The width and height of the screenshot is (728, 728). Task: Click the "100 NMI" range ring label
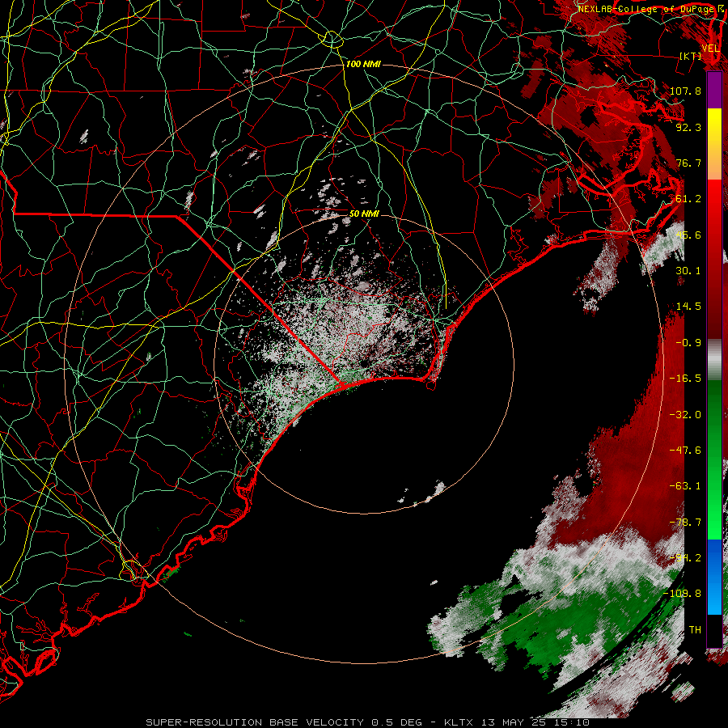coord(363,64)
